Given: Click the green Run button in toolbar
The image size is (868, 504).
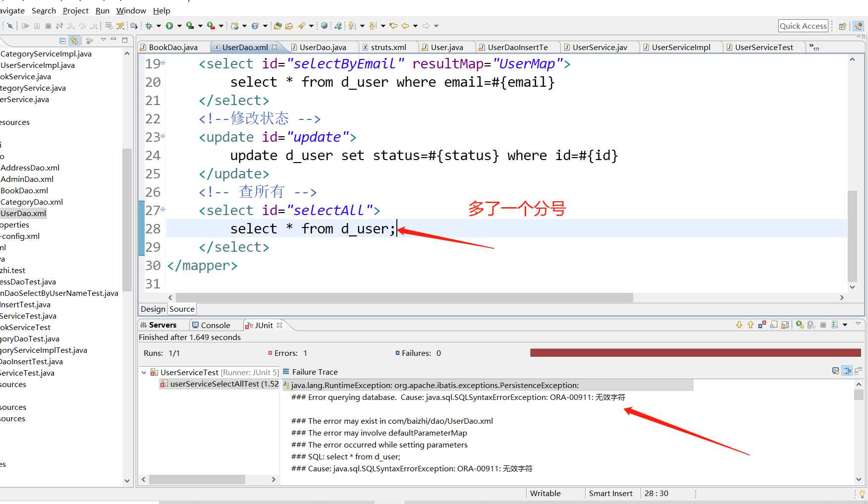Looking at the screenshot, I should pyautogui.click(x=169, y=26).
